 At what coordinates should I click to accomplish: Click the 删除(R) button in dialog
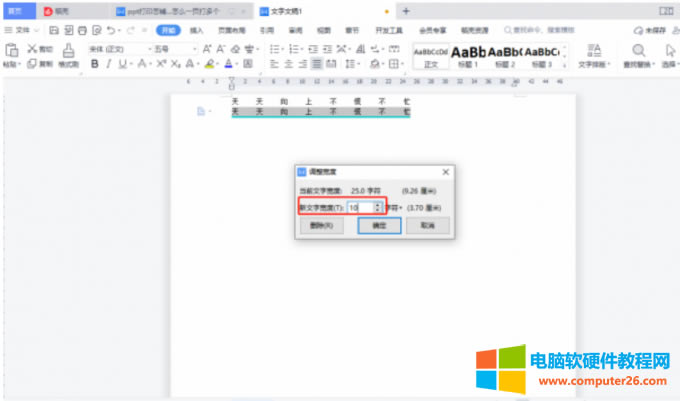(321, 225)
